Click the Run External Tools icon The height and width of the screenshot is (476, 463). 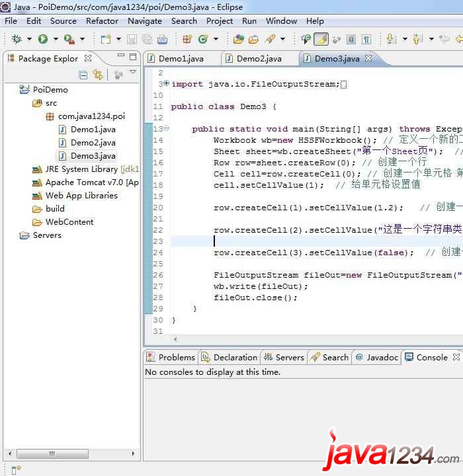click(69, 39)
